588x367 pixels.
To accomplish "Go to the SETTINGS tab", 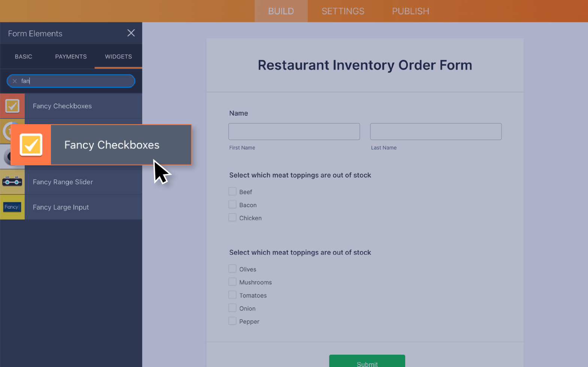I will tap(343, 11).
